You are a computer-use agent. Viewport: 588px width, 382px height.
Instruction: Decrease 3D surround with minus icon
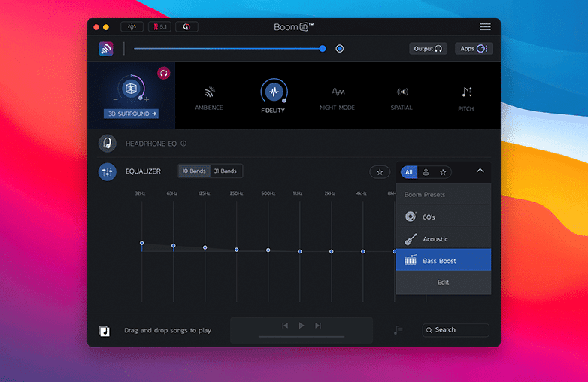pos(116,99)
